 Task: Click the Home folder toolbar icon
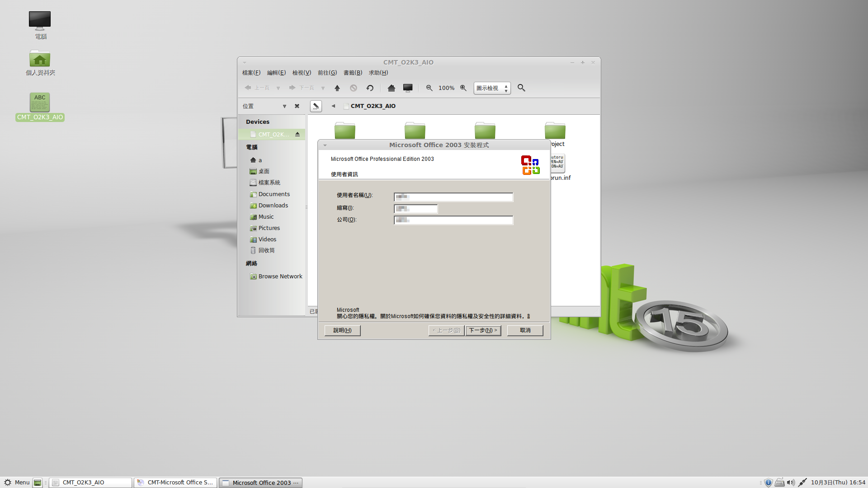click(x=391, y=88)
